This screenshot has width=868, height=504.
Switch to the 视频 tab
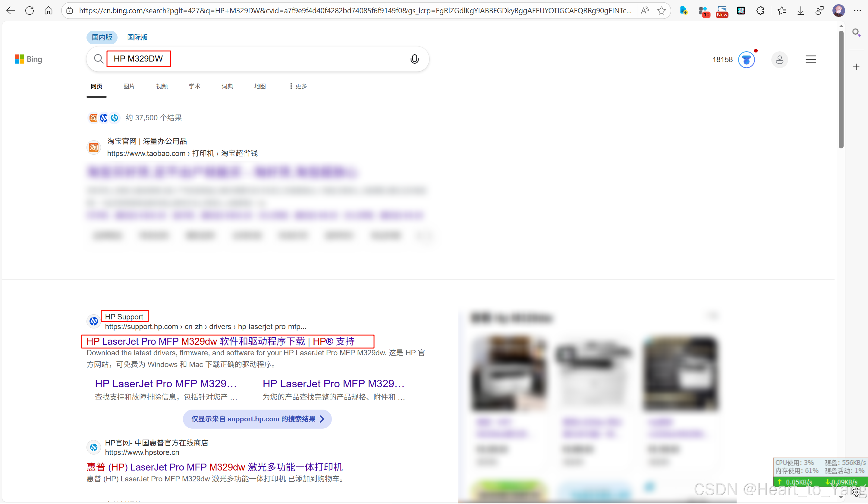click(x=162, y=86)
